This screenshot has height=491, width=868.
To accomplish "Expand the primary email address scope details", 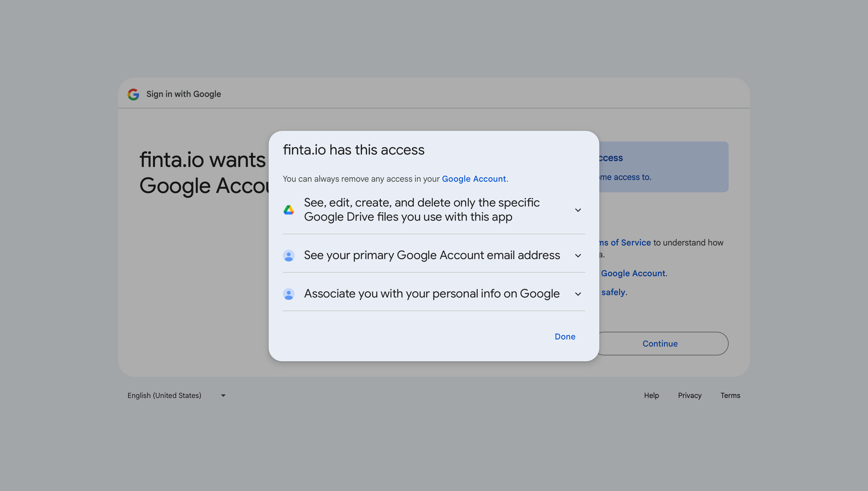I will pyautogui.click(x=578, y=256).
